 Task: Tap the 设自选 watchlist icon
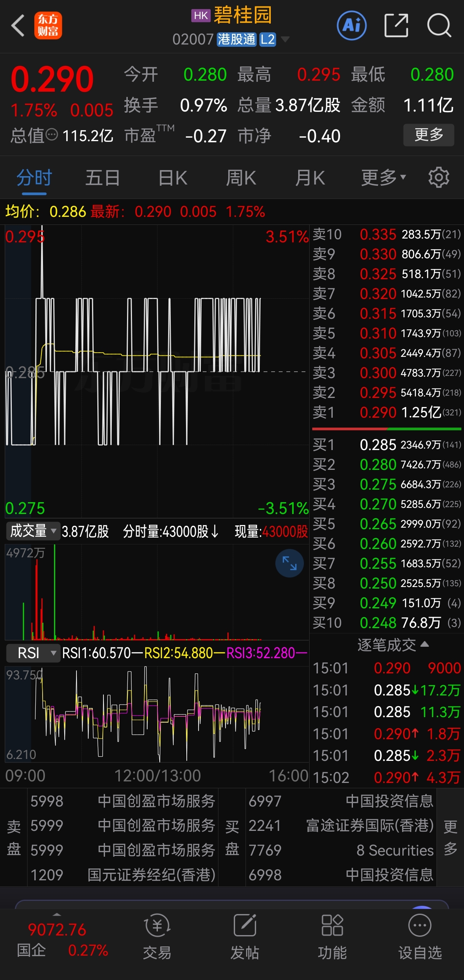point(420,937)
